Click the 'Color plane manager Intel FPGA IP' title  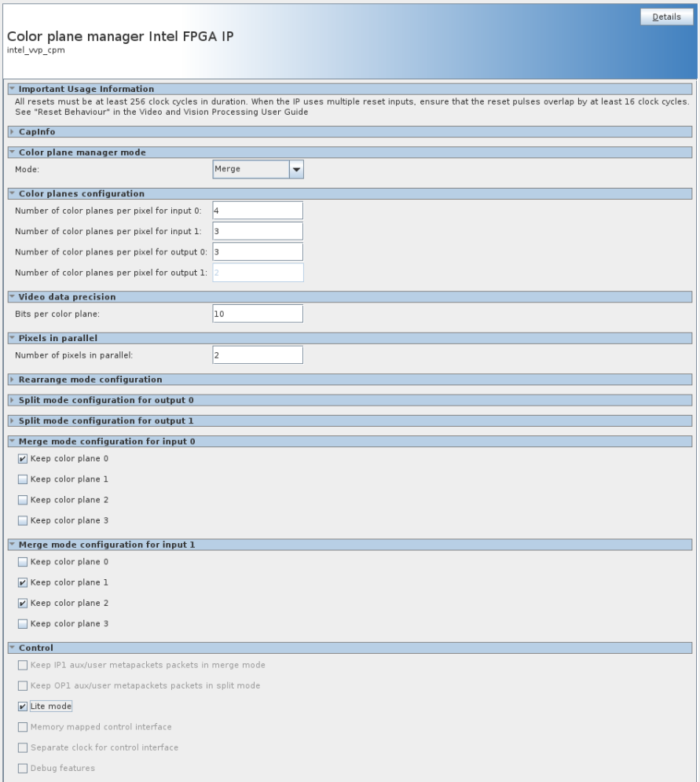[x=120, y=36]
